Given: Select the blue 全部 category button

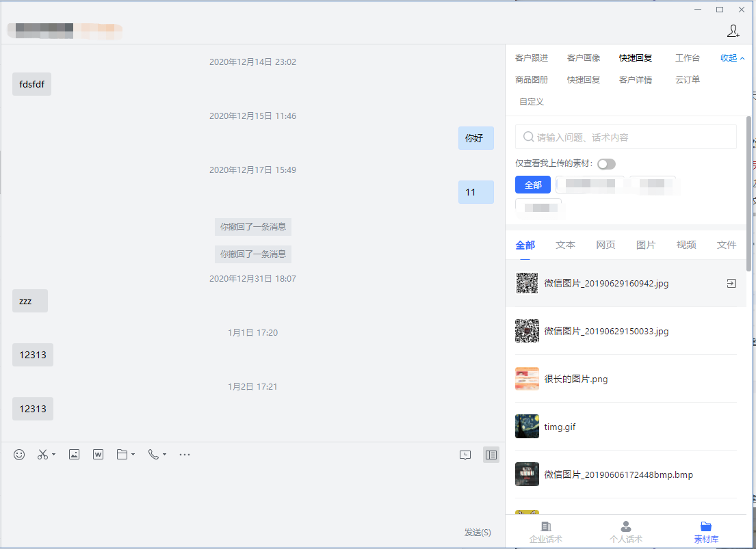Looking at the screenshot, I should point(533,185).
